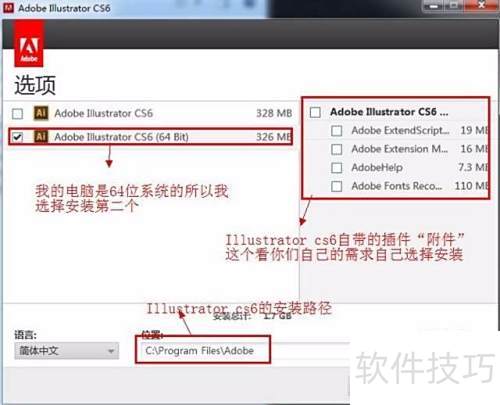Image resolution: width=500 pixels, height=405 pixels.
Task: Click the AdobeHelp 7.3 MB entry
Action: (410, 167)
